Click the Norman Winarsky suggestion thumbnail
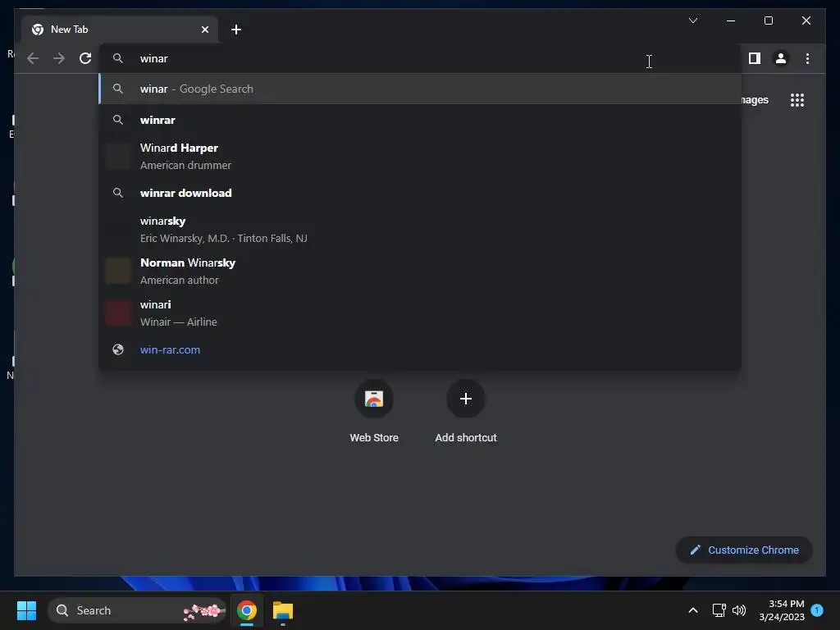The width and height of the screenshot is (840, 630). (118, 271)
